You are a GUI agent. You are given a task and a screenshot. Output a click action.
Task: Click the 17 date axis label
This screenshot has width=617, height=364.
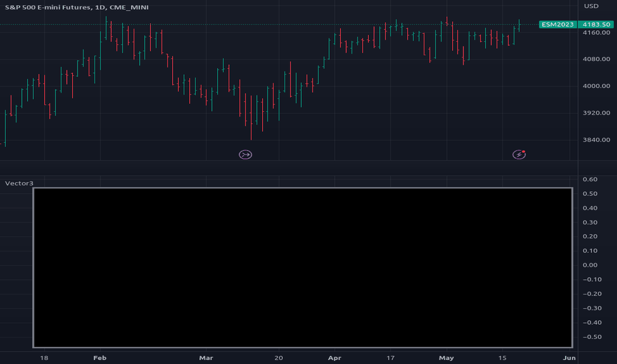pyautogui.click(x=390, y=357)
